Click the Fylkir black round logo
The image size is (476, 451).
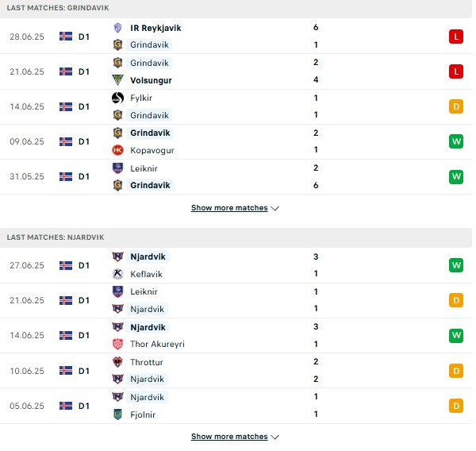click(x=117, y=98)
